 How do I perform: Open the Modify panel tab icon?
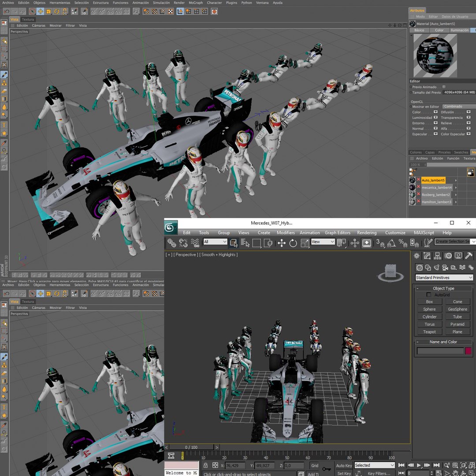pyautogui.click(x=427, y=256)
